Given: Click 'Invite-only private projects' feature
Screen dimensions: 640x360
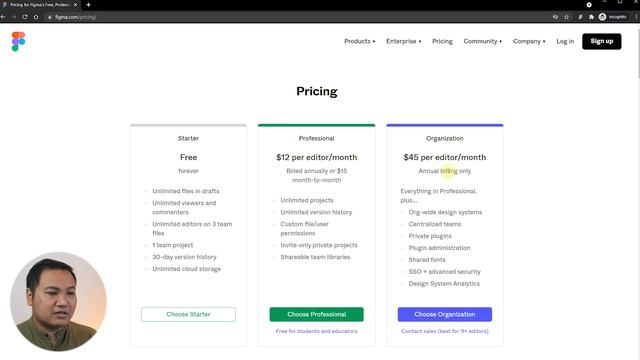Looking at the screenshot, I should pyautogui.click(x=319, y=245).
